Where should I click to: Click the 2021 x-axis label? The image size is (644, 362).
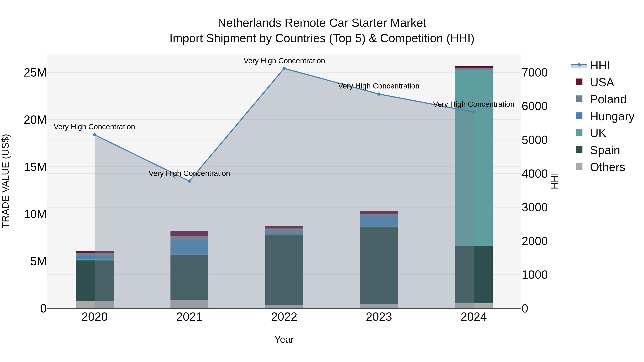189,317
